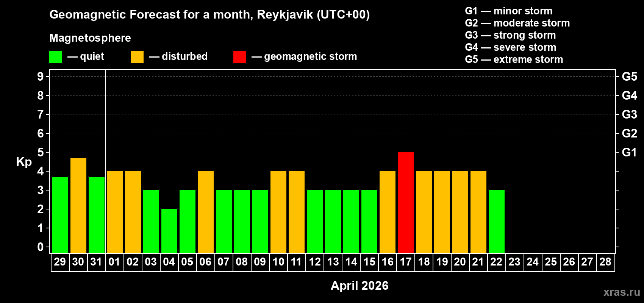Viewport: 644px width, 303px height.
Task: Click the date label 29
Action: coord(60,262)
